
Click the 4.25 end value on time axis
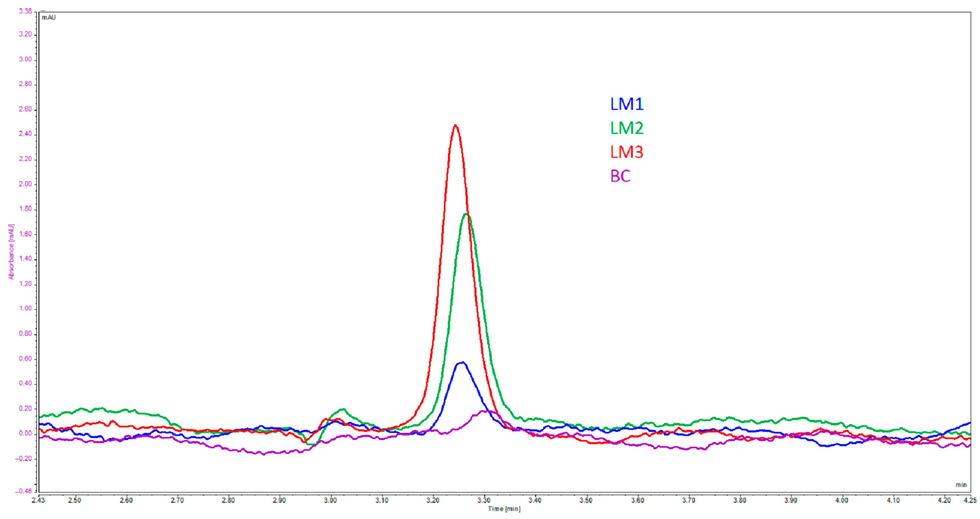click(970, 500)
